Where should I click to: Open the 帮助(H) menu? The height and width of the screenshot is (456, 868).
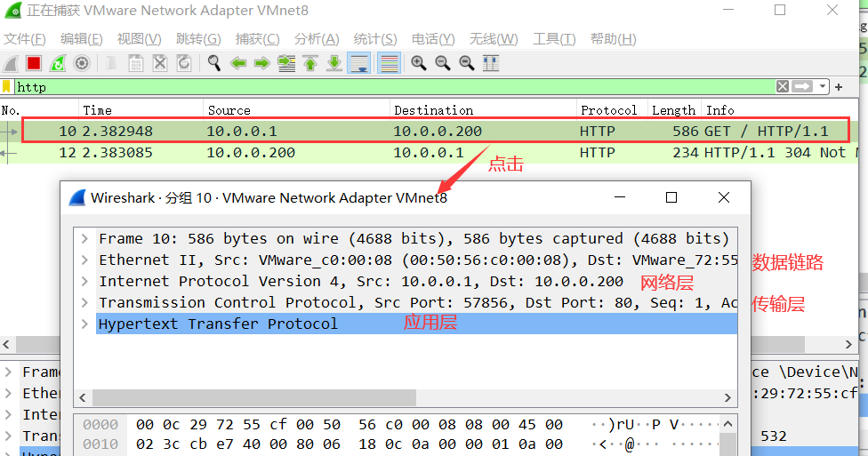point(614,39)
